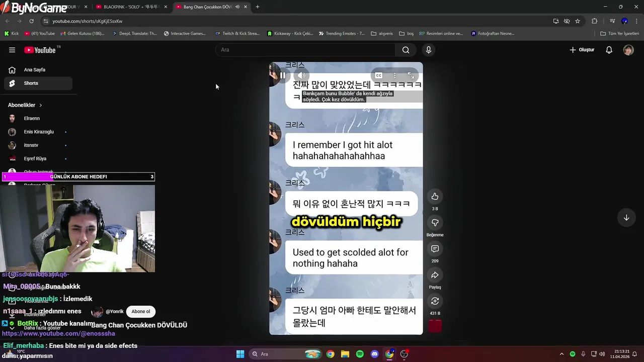Open the Tüm Yer İşaretleri folder
Viewport: 644px width, 362px height.
(620, 34)
